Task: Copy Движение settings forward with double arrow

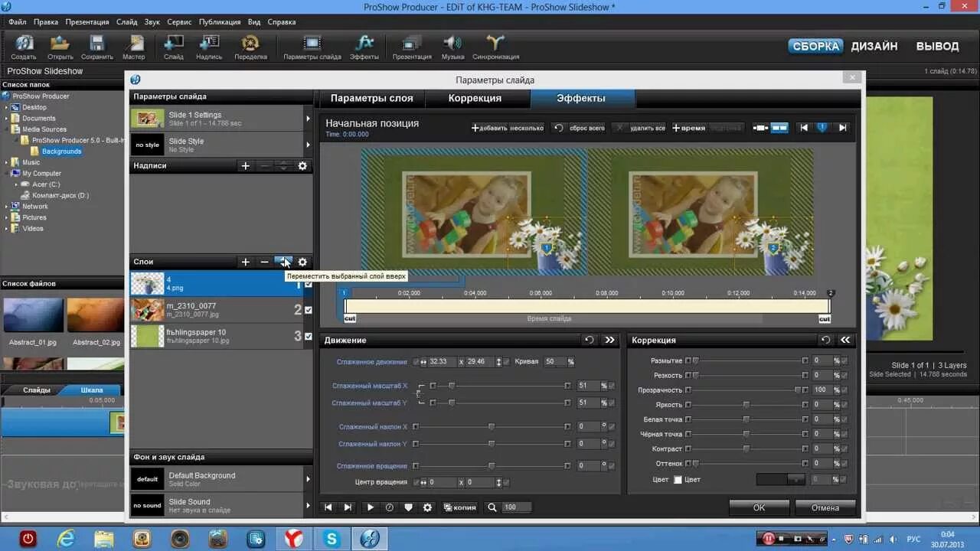Action: (609, 340)
